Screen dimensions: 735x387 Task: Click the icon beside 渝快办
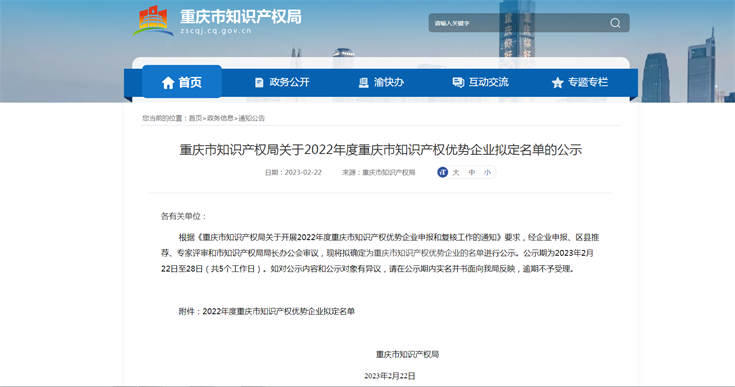363,82
